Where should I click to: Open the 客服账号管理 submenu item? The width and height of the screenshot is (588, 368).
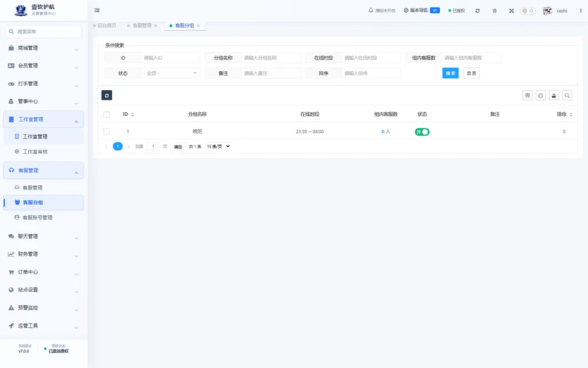(43, 217)
